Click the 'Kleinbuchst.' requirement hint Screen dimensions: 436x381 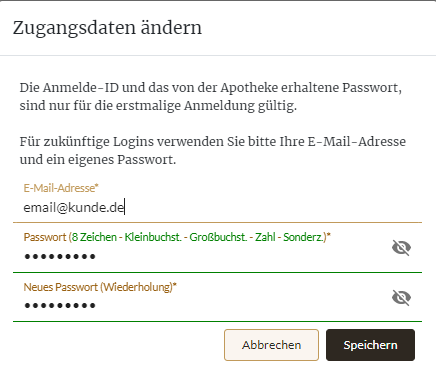[153, 237]
